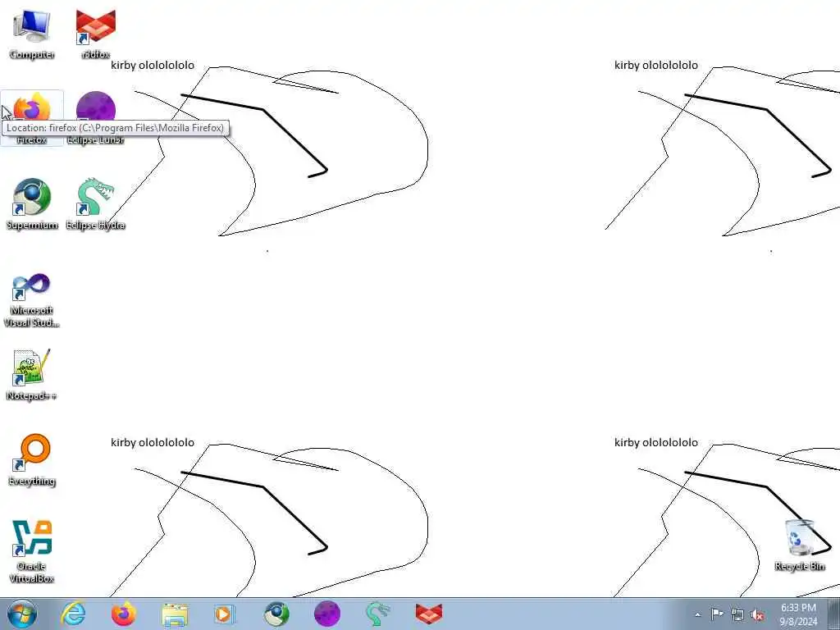Select the r3dfox desktop shortcut
This screenshot has height=630, width=840.
[95, 34]
